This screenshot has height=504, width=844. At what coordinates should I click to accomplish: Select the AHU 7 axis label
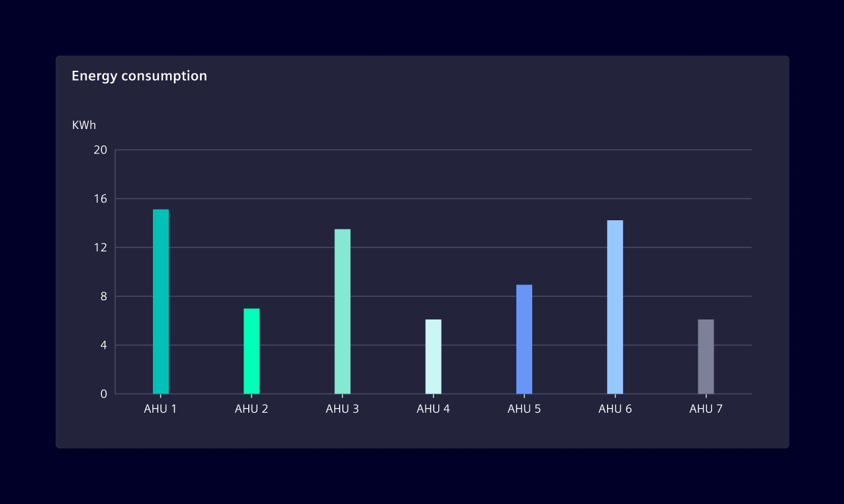(705, 409)
